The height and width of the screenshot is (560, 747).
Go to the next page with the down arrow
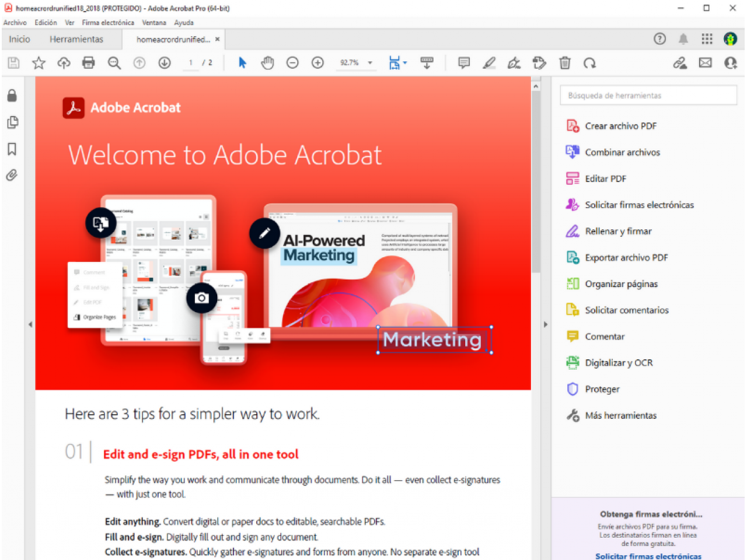click(x=165, y=62)
